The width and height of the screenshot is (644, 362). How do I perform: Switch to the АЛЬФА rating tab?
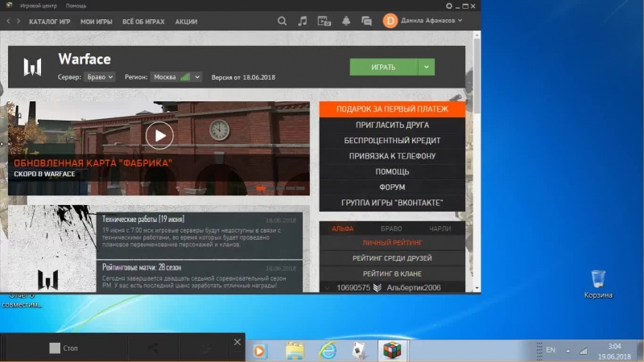click(x=343, y=228)
